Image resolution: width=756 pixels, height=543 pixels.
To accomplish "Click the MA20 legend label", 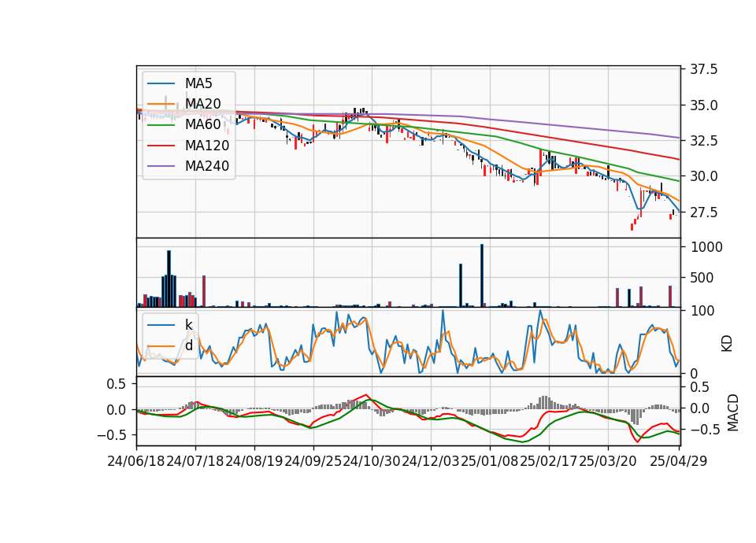I will [x=203, y=104].
